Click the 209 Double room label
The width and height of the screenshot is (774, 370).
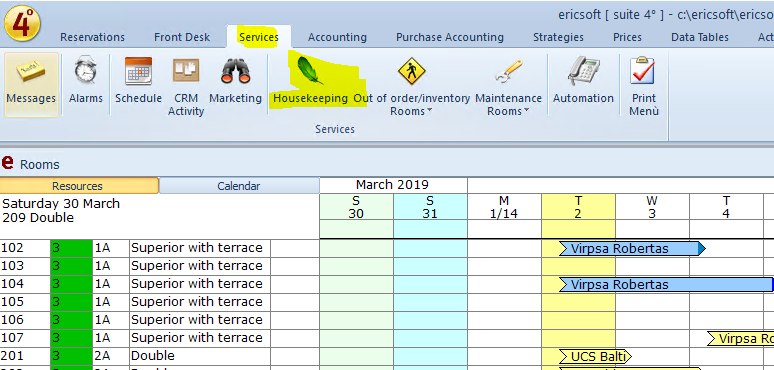38,218
